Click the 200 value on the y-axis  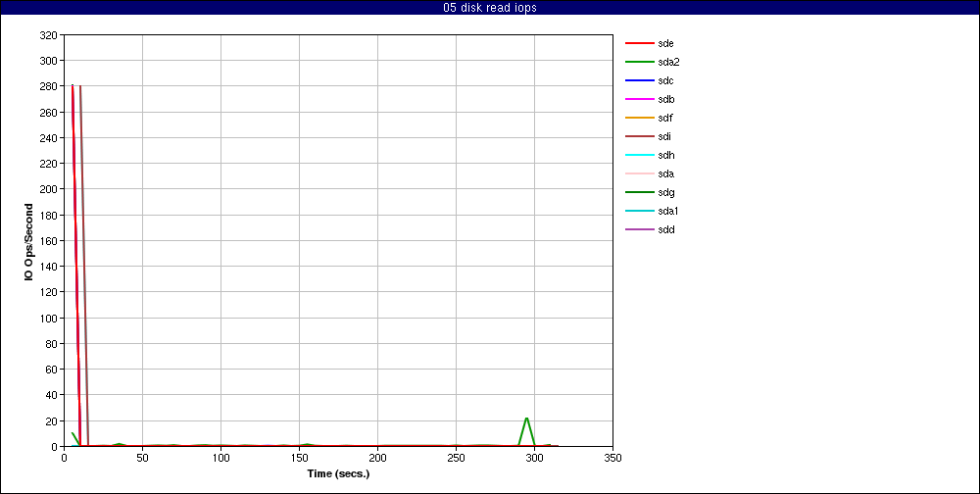click(48, 189)
